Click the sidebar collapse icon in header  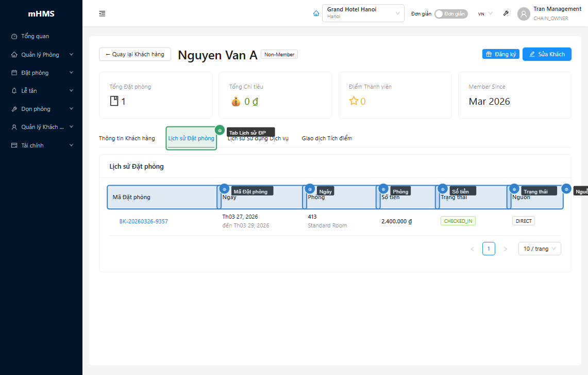[x=102, y=13]
